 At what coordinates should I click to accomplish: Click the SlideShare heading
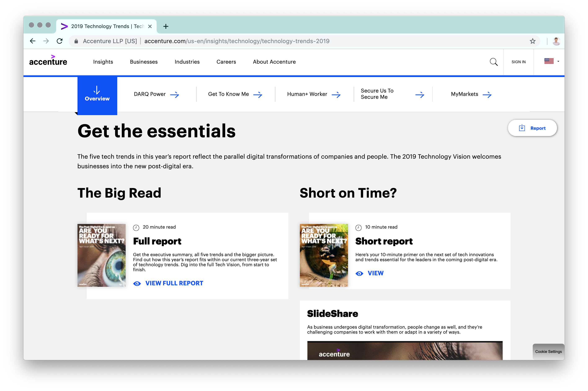[x=332, y=314]
